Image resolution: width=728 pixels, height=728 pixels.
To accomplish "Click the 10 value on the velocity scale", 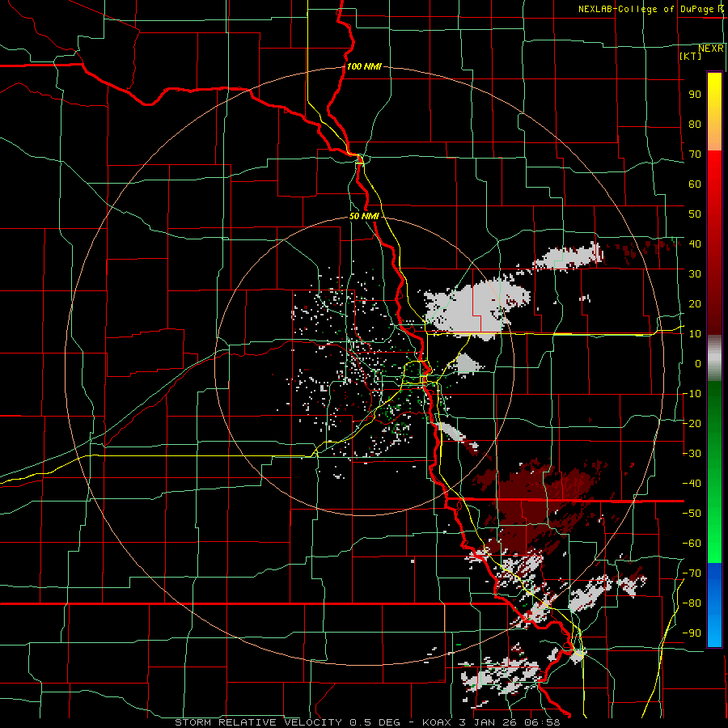I will [x=695, y=334].
